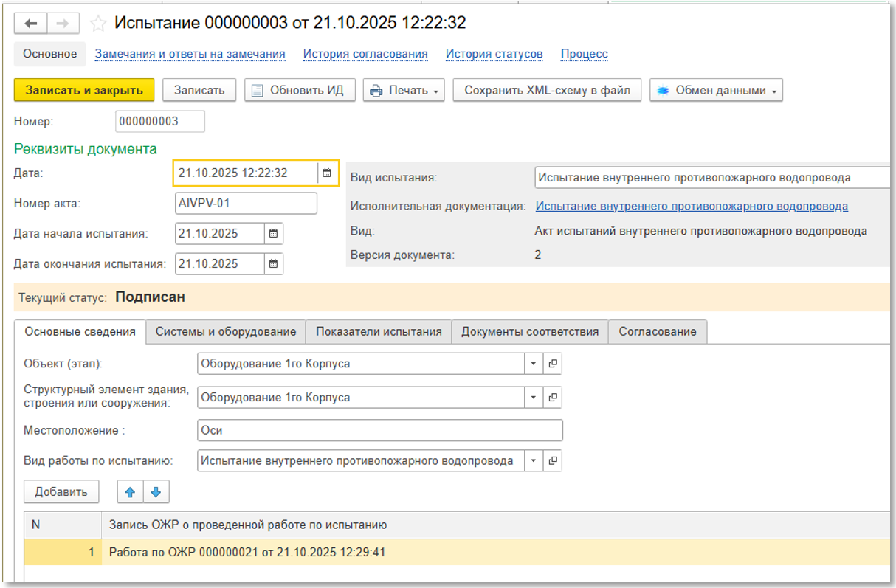This screenshot has height=588, width=896.
Task: Click into the Местоположение input field
Action: click(380, 431)
